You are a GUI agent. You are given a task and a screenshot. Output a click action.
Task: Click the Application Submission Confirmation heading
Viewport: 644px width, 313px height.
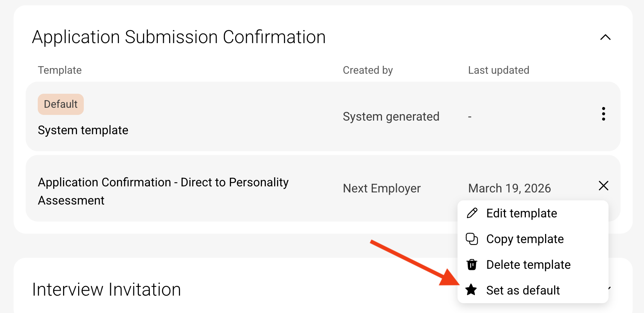click(179, 37)
